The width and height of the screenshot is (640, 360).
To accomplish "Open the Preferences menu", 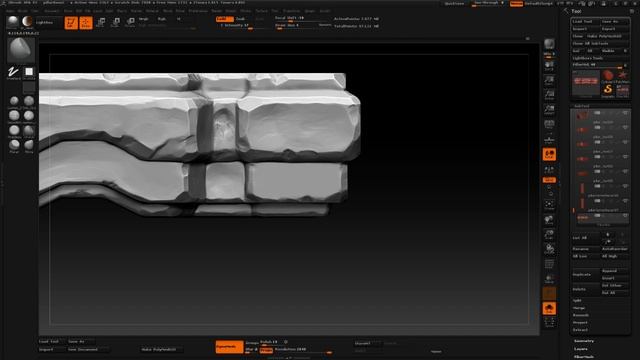I will [x=198, y=11].
